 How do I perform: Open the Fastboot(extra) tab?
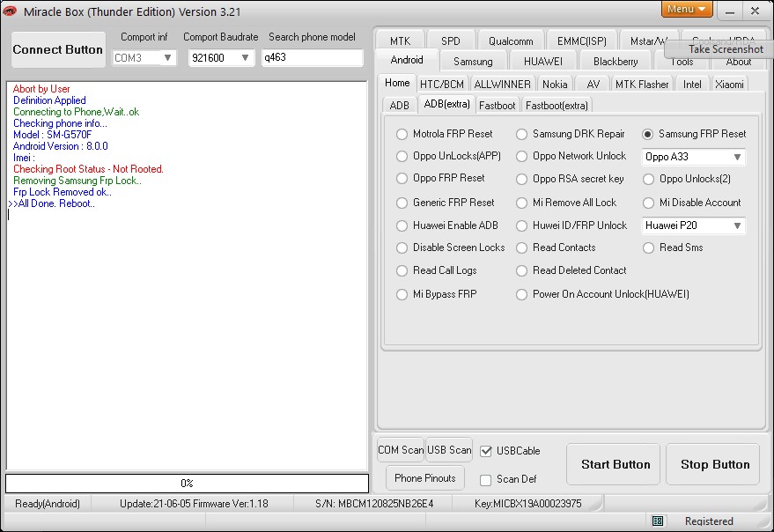click(x=557, y=106)
